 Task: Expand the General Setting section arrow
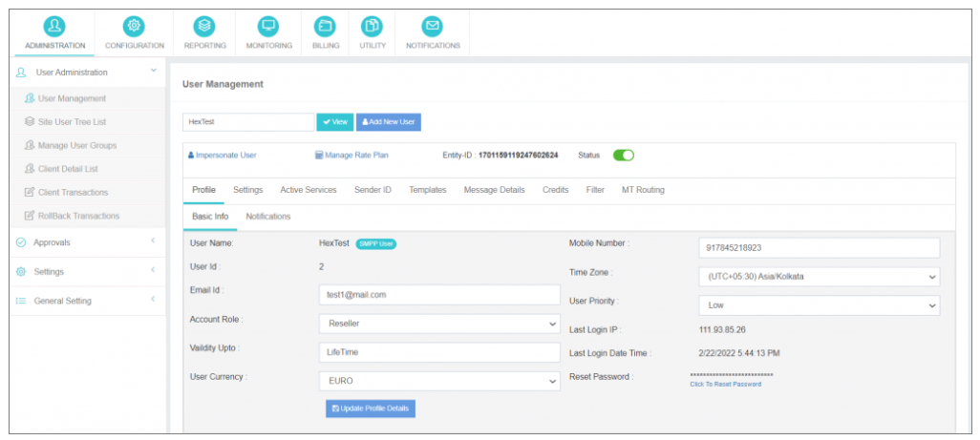pos(153,300)
